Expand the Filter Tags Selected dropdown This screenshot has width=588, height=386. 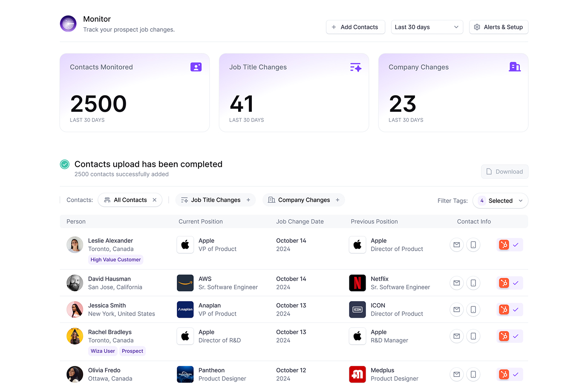(500, 200)
